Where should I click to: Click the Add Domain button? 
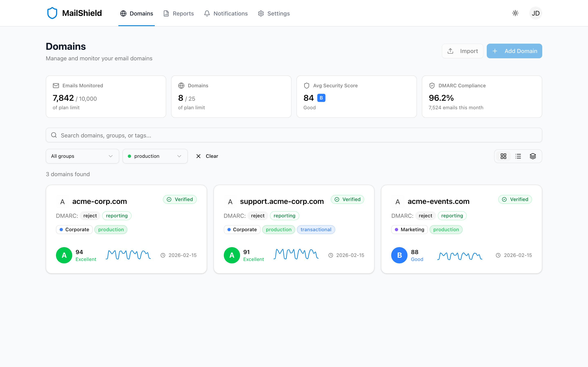pos(514,51)
